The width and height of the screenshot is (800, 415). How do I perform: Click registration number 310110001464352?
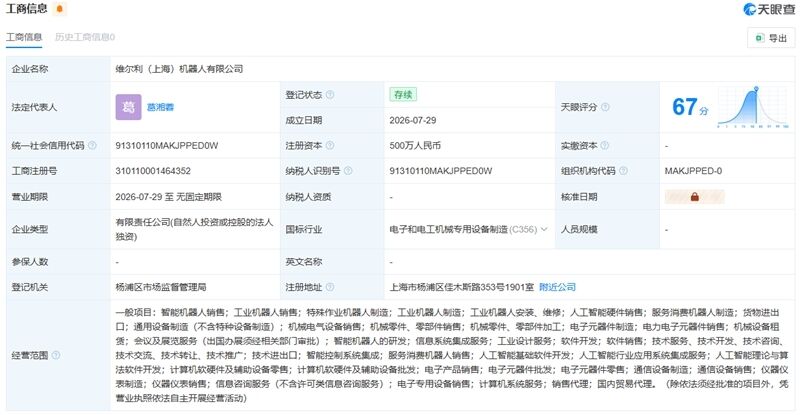tap(153, 171)
